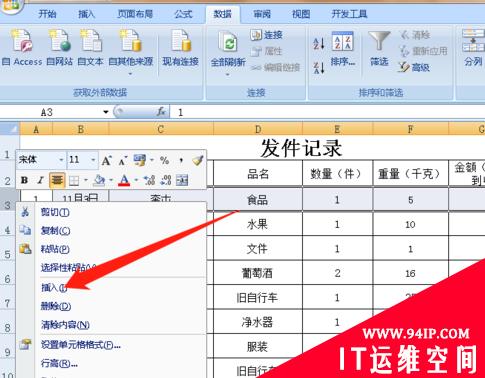Open accounting format dropdown arrow
The width and height of the screenshot is (485, 378).
(152, 160)
